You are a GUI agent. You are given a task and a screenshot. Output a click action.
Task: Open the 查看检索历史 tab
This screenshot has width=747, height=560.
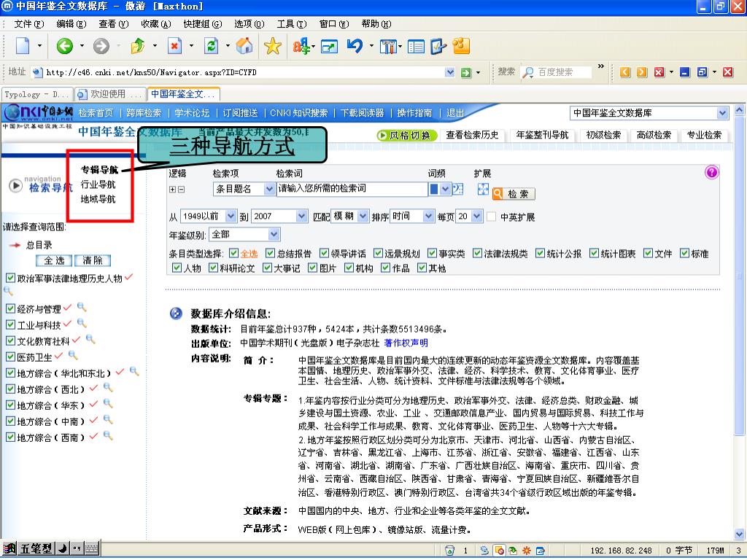472,135
